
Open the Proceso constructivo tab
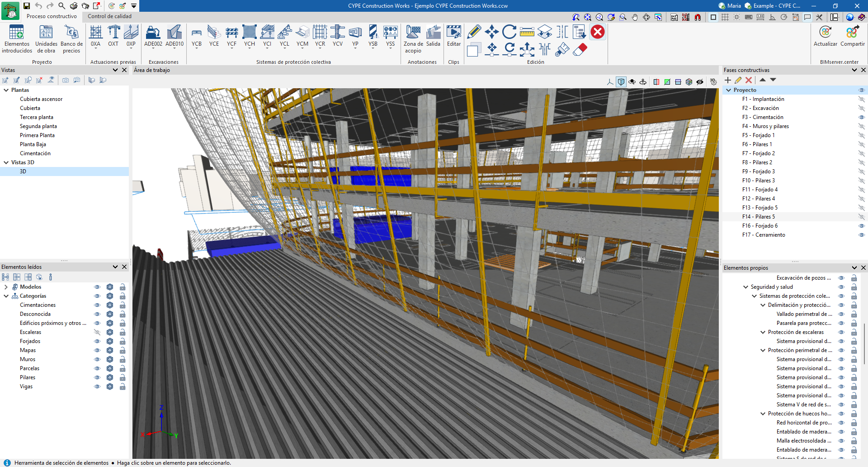click(52, 16)
